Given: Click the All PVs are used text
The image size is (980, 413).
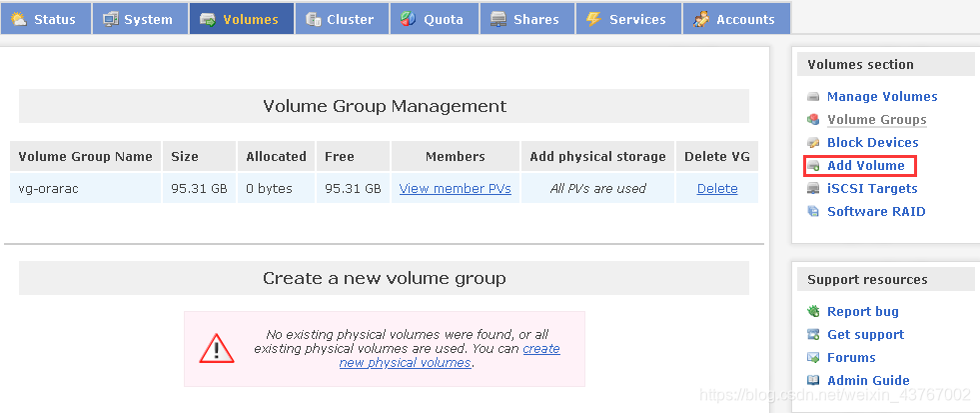Looking at the screenshot, I should 597,188.
